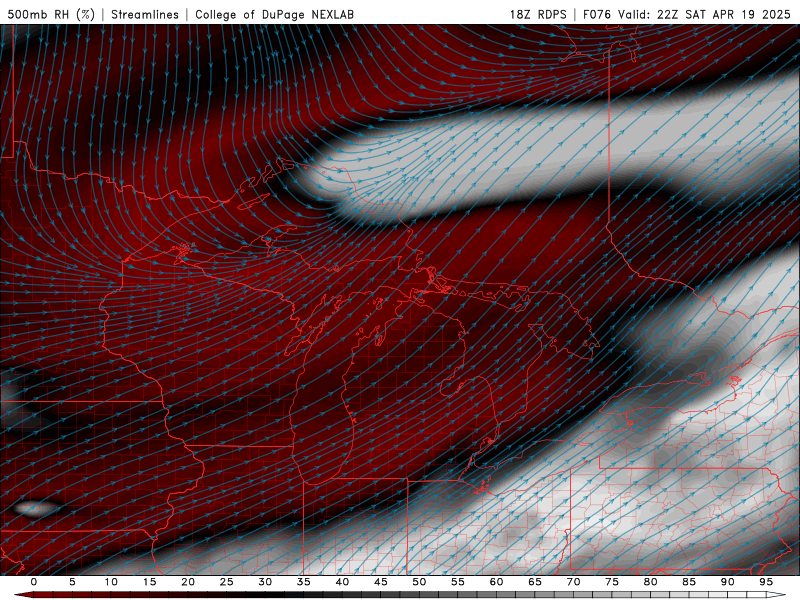Click the colorbar tick label "35"

coord(304,582)
